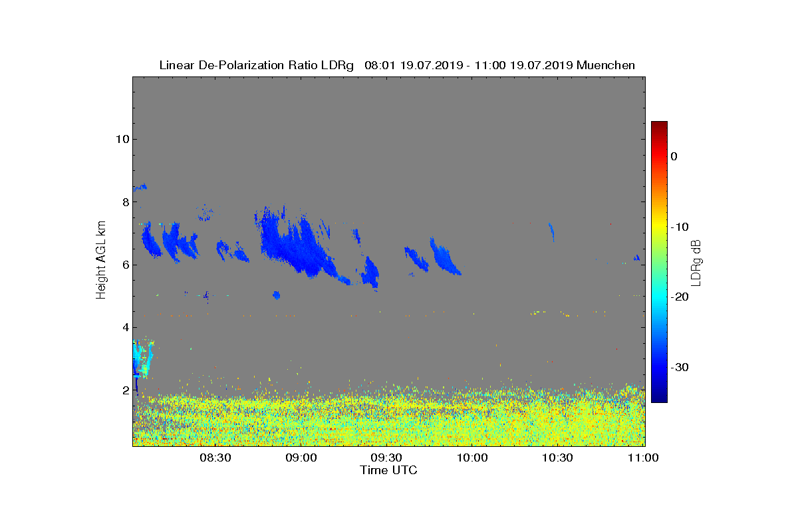Image resolution: width=798 pixels, height=532 pixels.
Task: Click the 'Height AGL km' axis label
Action: pos(101,261)
